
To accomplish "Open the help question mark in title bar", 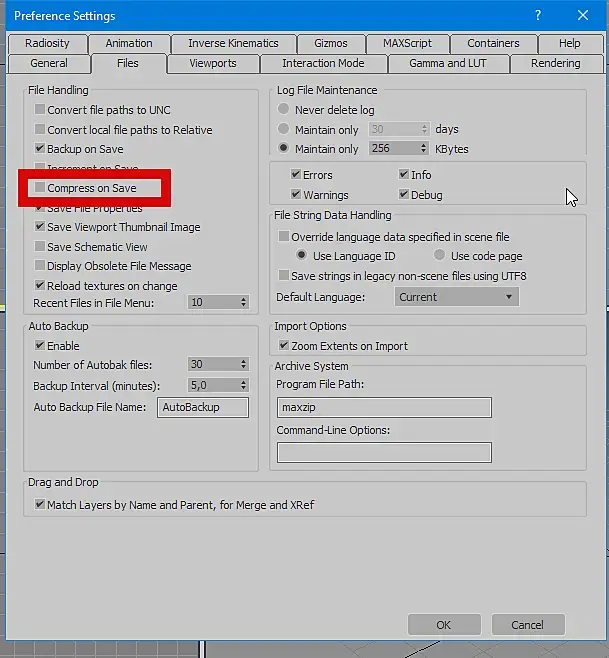I will (538, 16).
